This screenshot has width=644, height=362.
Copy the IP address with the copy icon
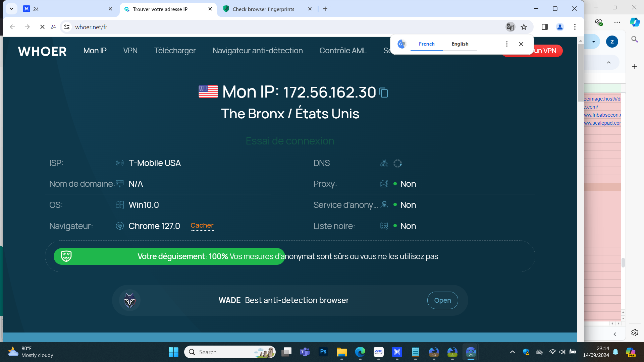[x=384, y=93]
